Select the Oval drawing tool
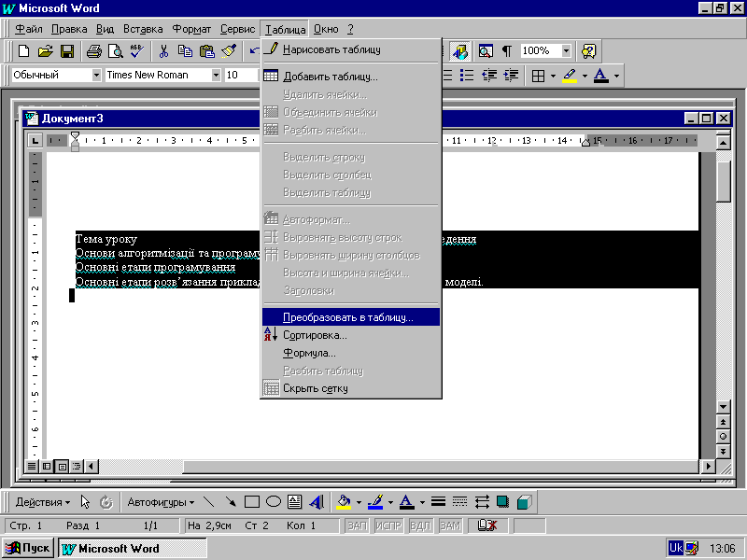This screenshot has height=560, width=747. point(273,502)
